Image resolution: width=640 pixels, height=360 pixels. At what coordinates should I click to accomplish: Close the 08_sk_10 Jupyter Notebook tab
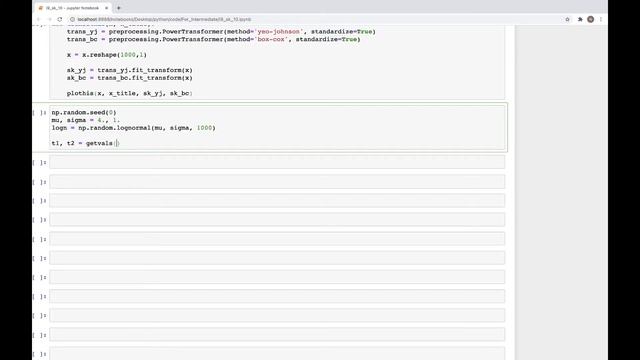(x=107, y=8)
